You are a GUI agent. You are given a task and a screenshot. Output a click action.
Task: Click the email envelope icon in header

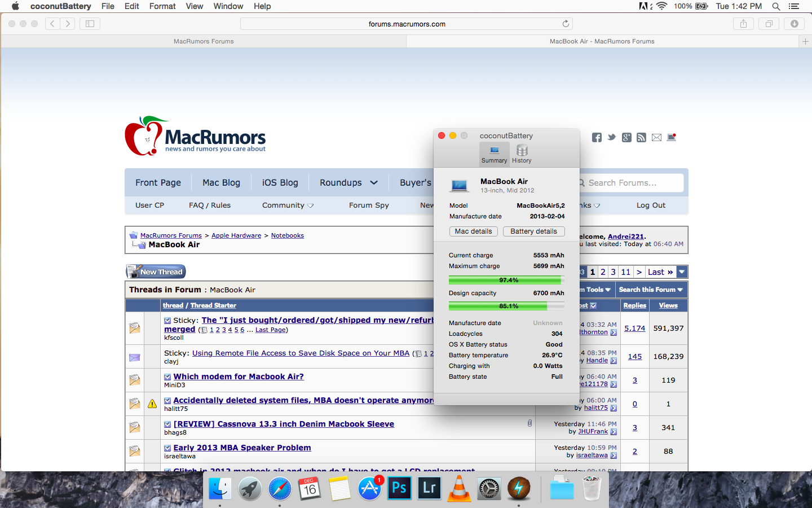coord(656,138)
